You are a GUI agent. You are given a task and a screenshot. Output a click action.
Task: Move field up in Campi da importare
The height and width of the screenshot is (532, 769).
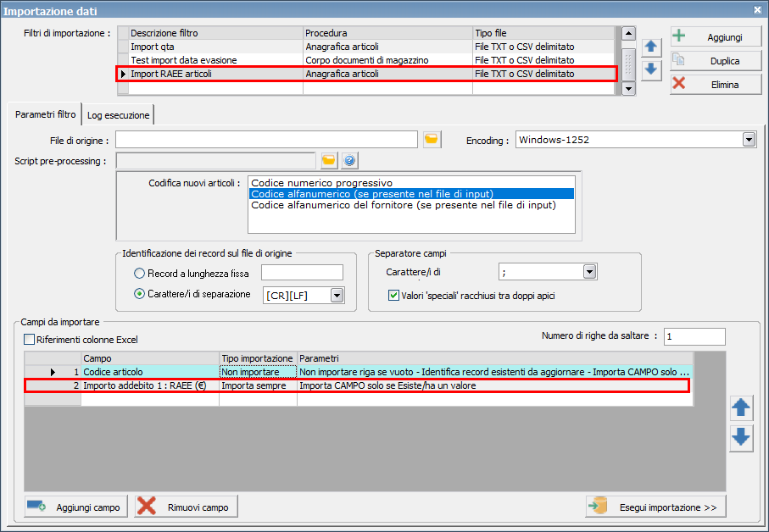740,407
